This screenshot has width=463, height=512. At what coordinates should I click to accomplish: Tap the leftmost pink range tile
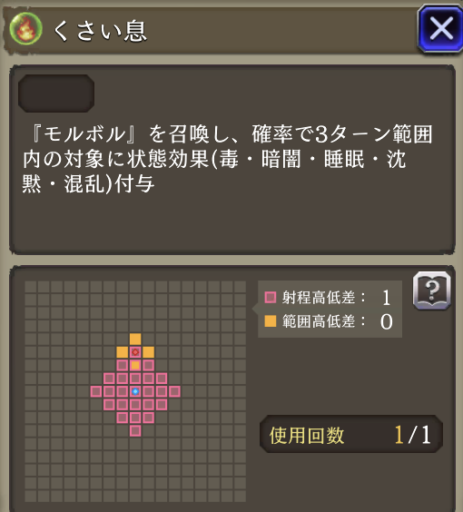(x=96, y=391)
